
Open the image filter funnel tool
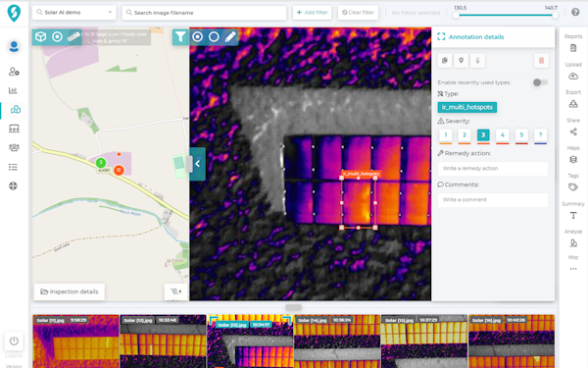[x=180, y=37]
